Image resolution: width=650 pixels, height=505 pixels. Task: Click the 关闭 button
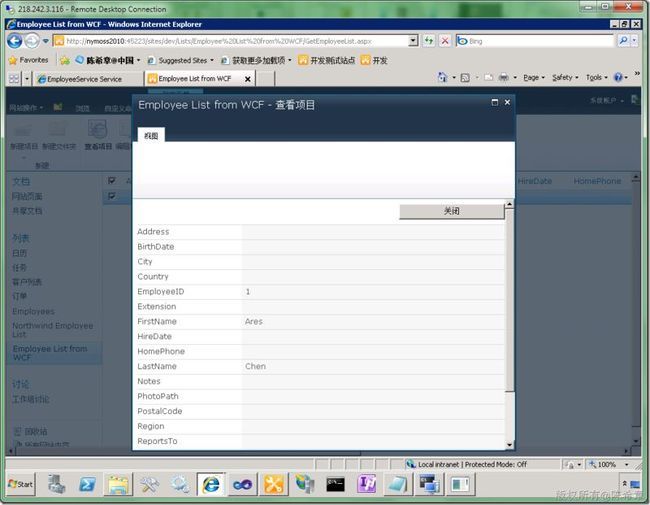click(451, 211)
